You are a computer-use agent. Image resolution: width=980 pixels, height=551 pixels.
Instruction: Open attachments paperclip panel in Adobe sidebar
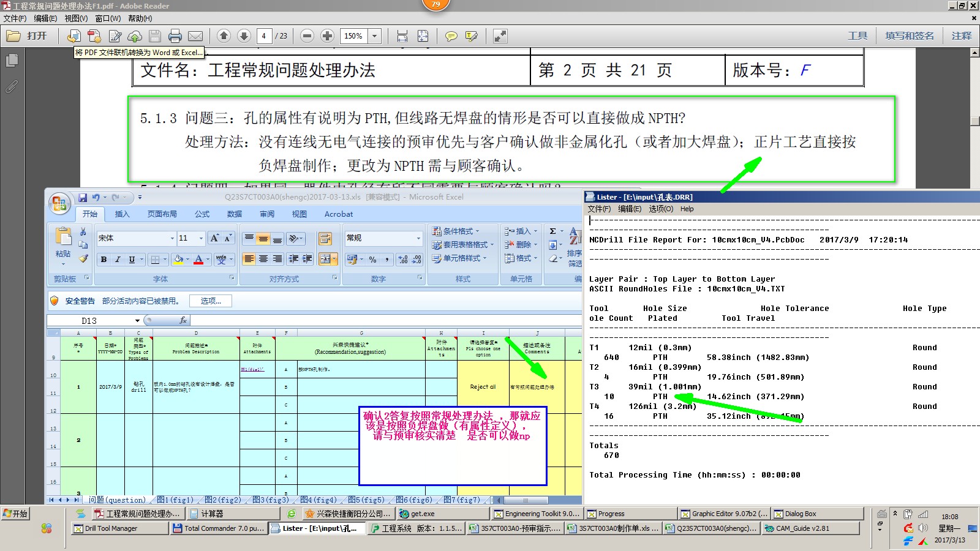(12, 87)
